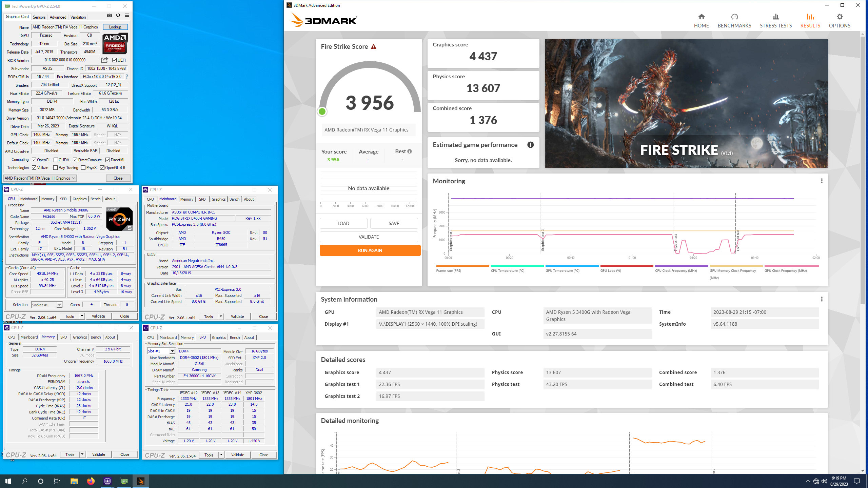Expand Tools arrow in CPU-Z Memory window

tap(82, 454)
